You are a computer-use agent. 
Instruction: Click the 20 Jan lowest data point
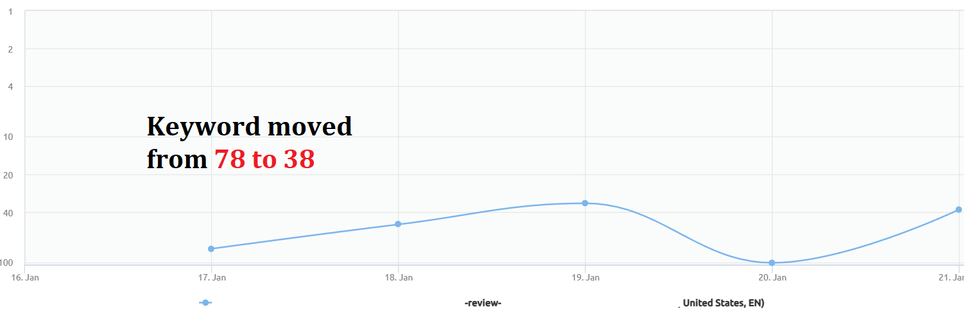(771, 263)
